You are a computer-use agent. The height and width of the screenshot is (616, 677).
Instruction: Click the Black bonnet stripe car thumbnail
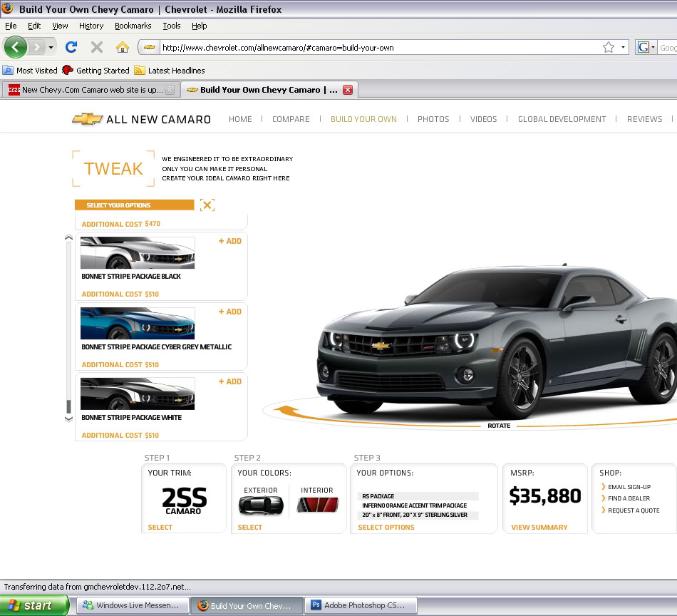pyautogui.click(x=138, y=252)
